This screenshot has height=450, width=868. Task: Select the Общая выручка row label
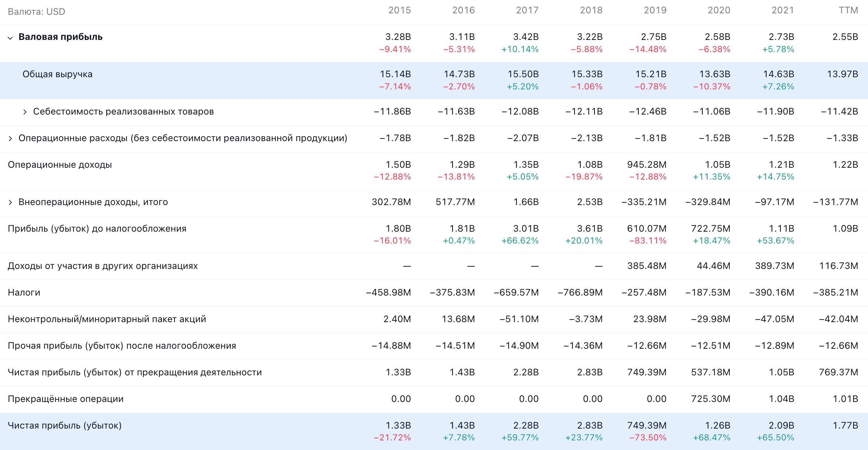coord(57,74)
